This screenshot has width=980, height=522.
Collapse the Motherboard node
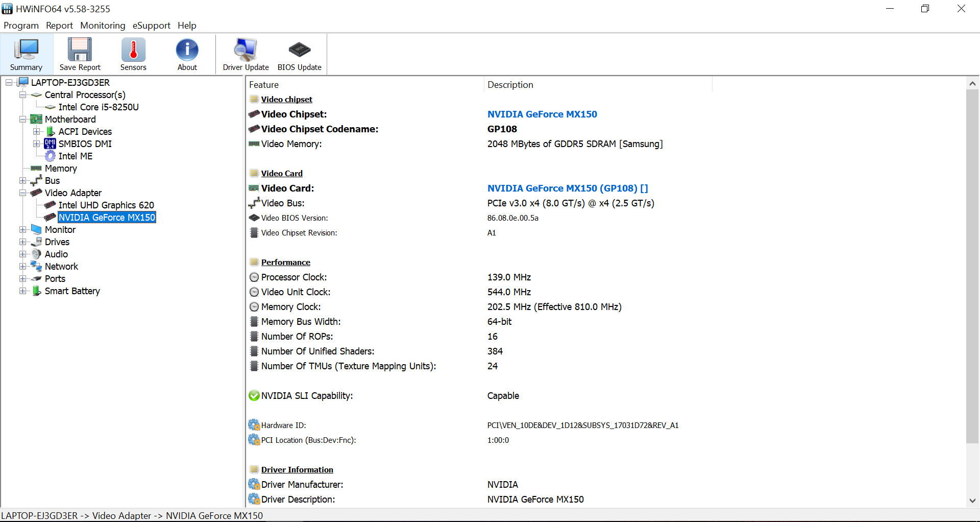22,119
